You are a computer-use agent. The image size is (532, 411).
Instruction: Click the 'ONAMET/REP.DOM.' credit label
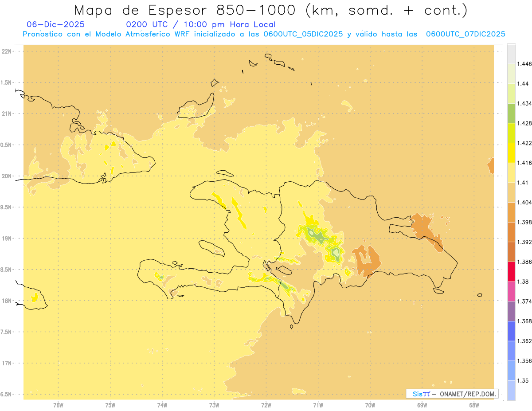tap(468, 394)
